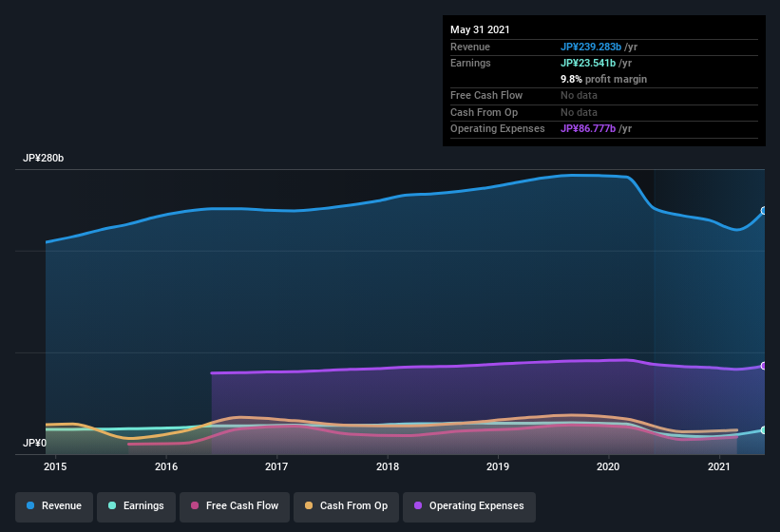Screen dimensions: 780x532
Task: Click the purple Operating Expenses legend dot
Action: [x=418, y=505]
